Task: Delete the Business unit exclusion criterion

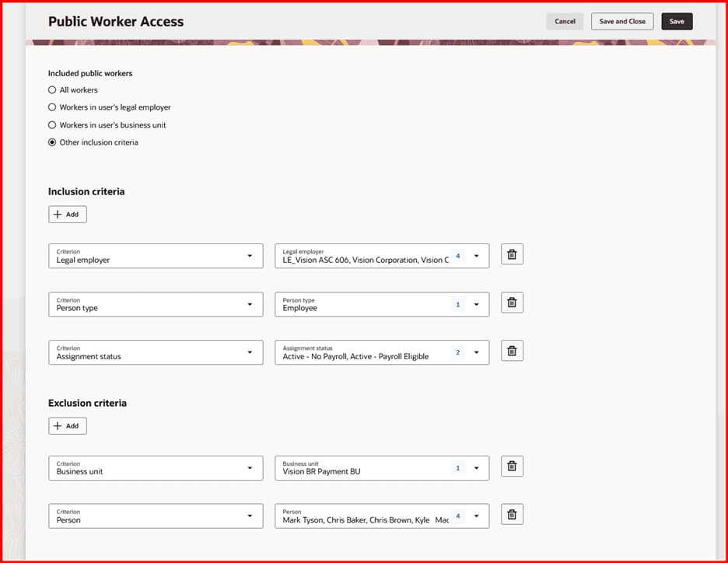Action: 512,466
